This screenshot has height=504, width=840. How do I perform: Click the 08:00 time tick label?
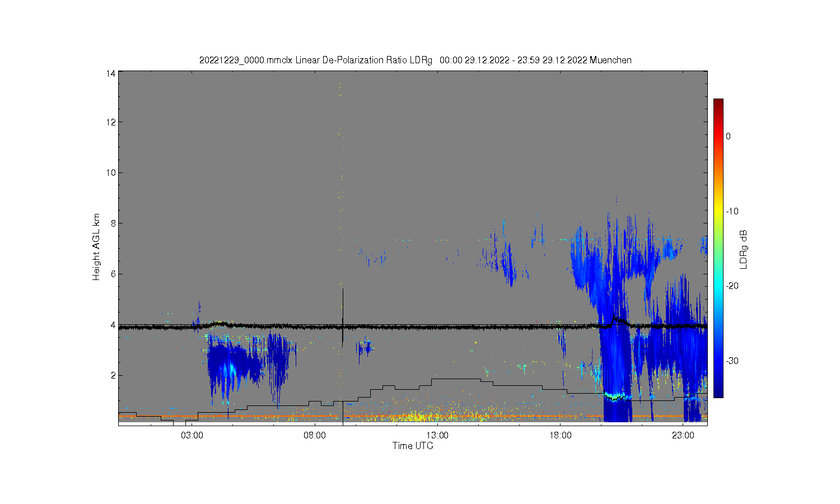(315, 435)
